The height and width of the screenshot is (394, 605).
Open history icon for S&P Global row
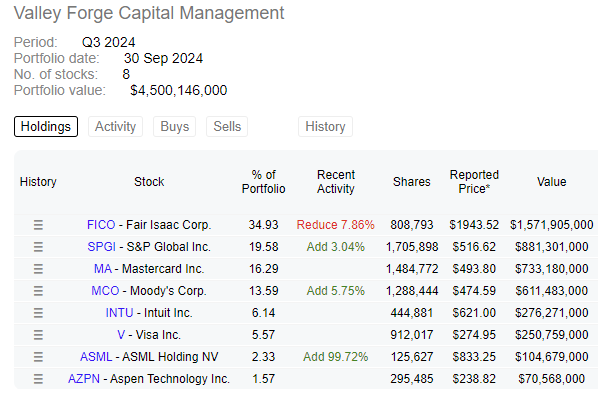pos(38,247)
